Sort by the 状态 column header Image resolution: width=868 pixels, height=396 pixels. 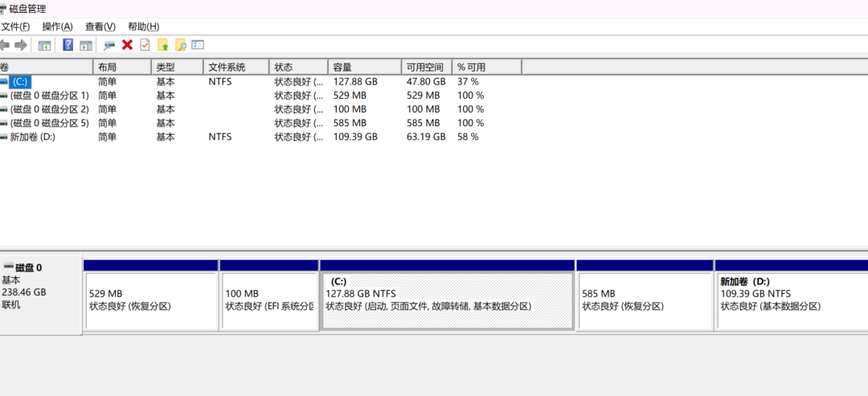pos(299,67)
